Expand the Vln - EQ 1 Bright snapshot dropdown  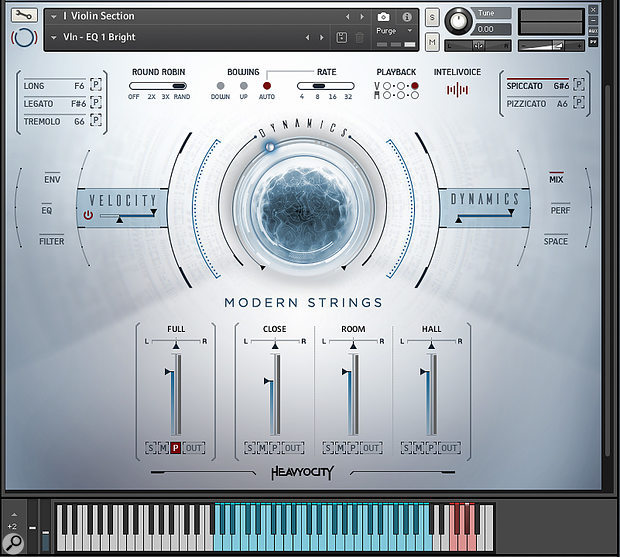(x=53, y=38)
